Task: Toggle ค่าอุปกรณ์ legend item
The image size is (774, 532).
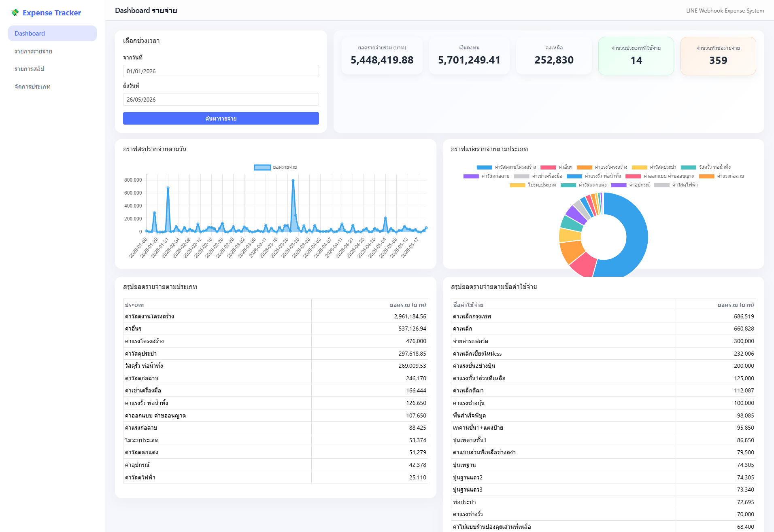Action: (x=630, y=185)
